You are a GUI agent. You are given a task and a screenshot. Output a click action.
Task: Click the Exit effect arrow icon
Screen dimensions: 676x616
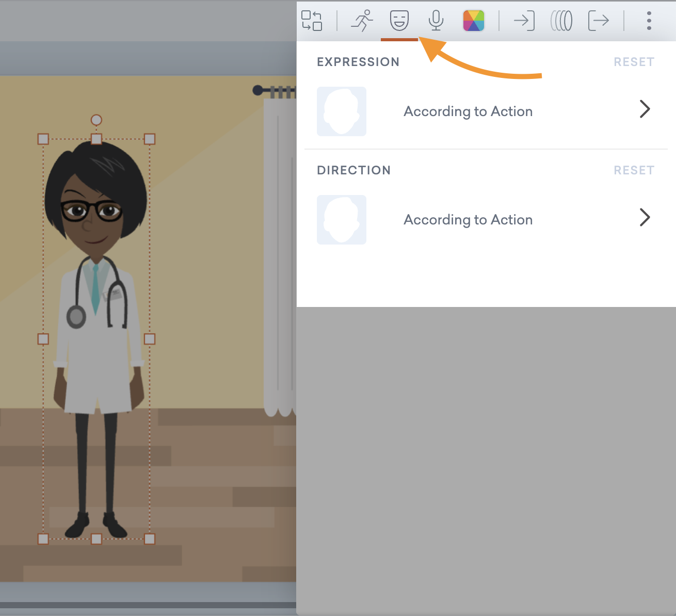pyautogui.click(x=598, y=21)
